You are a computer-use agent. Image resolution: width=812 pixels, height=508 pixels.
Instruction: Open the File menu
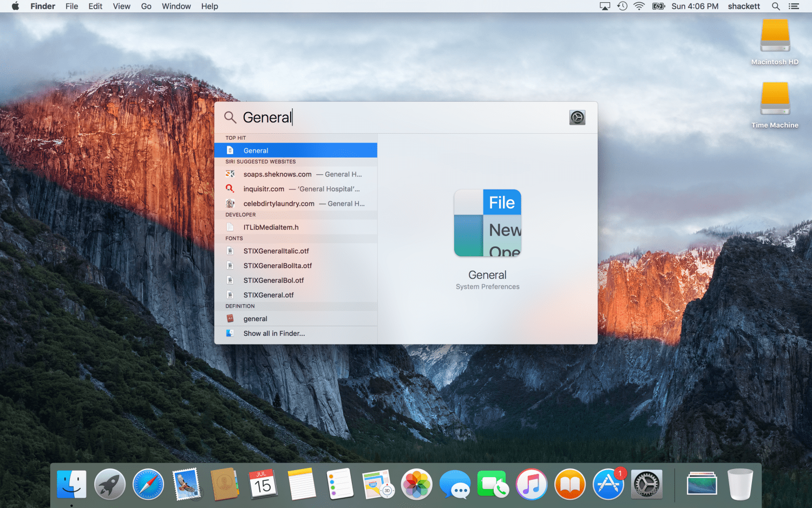point(71,6)
